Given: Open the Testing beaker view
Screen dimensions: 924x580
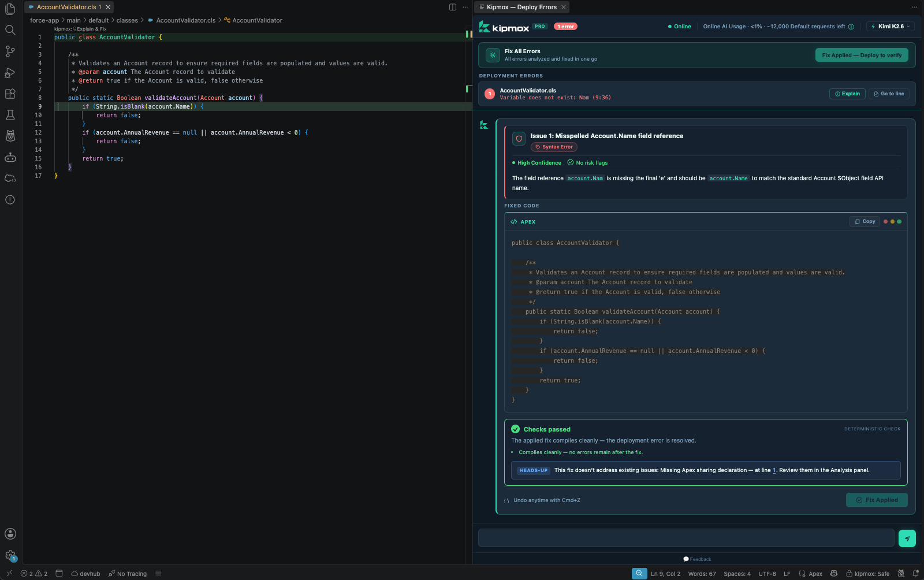Looking at the screenshot, I should coord(10,115).
